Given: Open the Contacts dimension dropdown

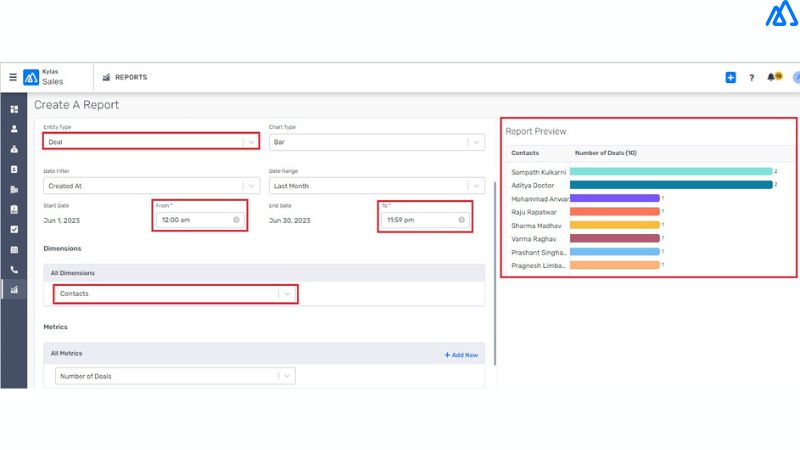Looking at the screenshot, I should (287, 293).
